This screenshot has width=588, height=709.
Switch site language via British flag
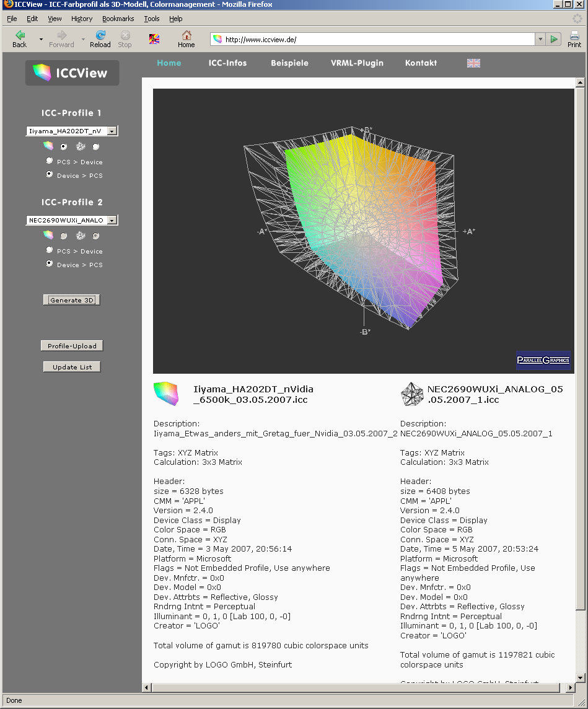click(473, 63)
